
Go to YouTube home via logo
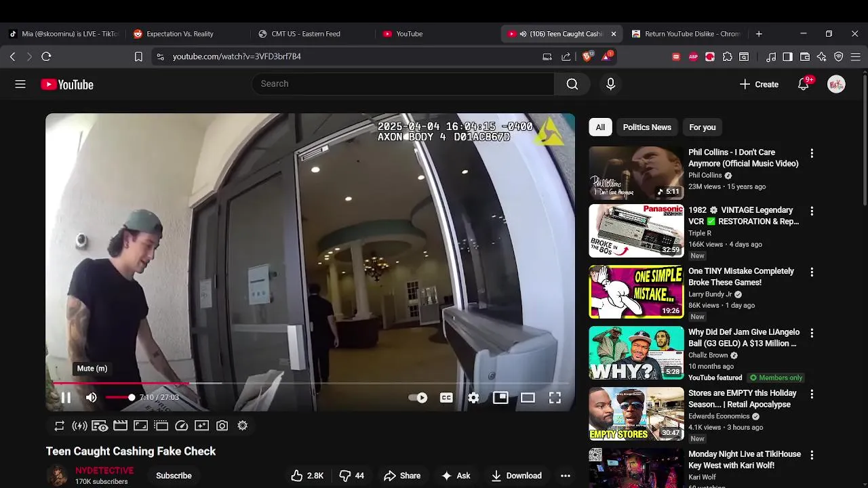(x=67, y=85)
